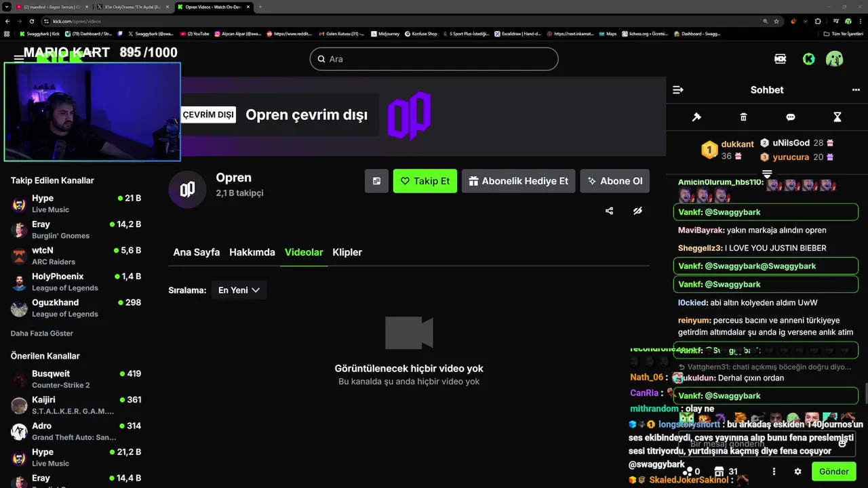
Task: Click the Ara search field
Action: pos(434,59)
